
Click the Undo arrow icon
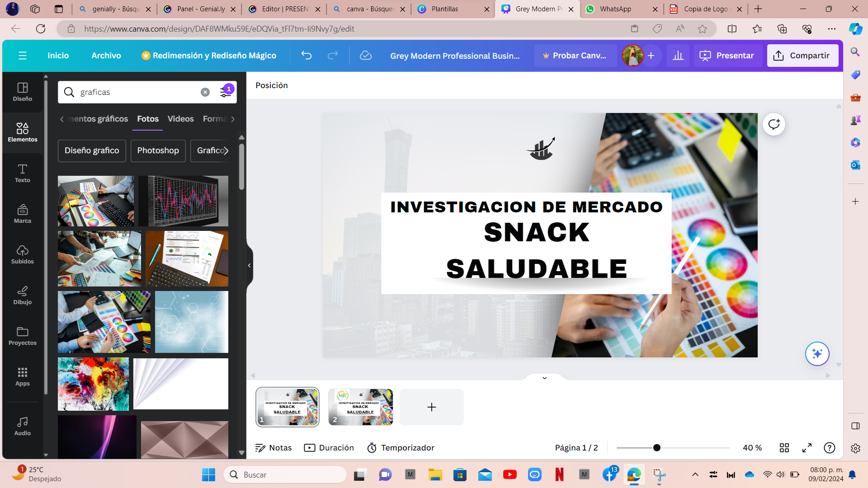tap(307, 56)
